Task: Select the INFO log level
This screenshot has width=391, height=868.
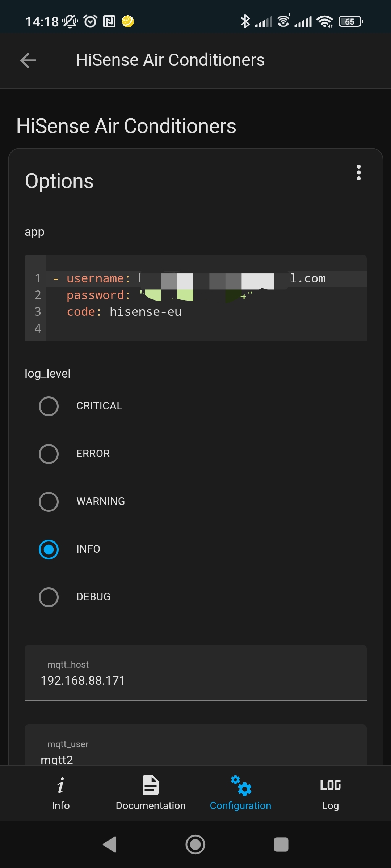Action: pos(49,549)
